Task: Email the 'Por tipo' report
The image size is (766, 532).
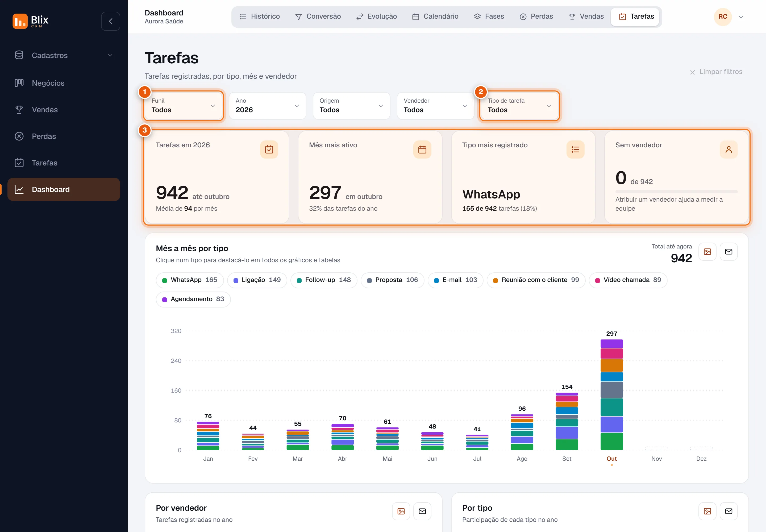Action: (x=729, y=511)
